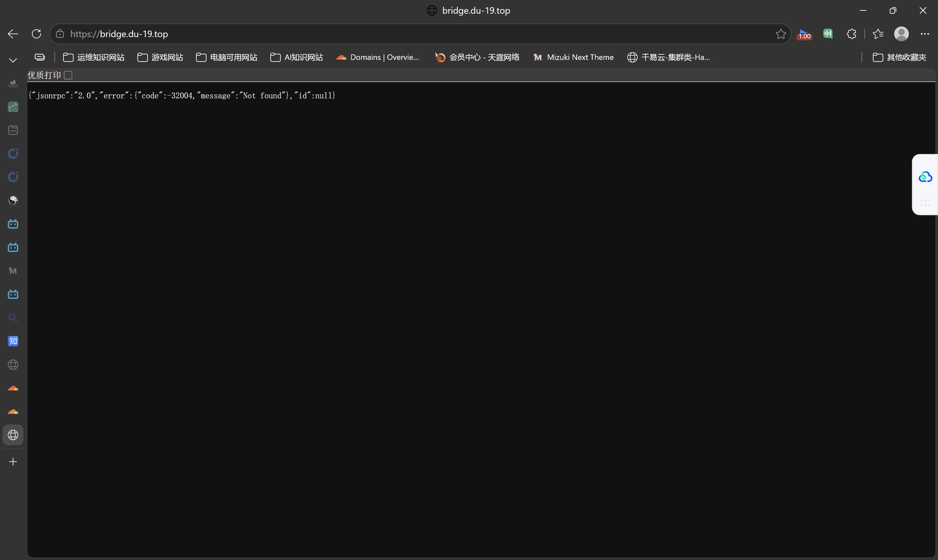View site information lock icon
Image resolution: width=938 pixels, height=560 pixels.
(60, 34)
